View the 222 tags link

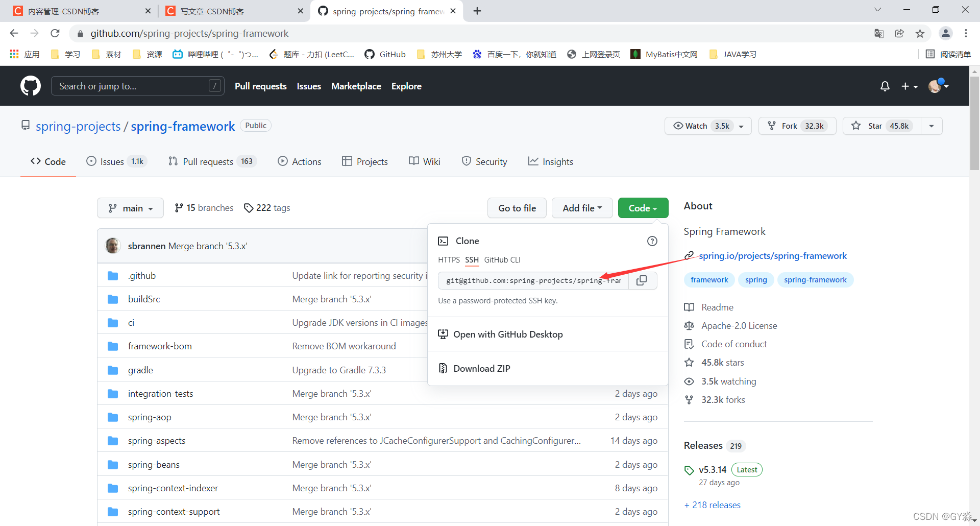[267, 208]
